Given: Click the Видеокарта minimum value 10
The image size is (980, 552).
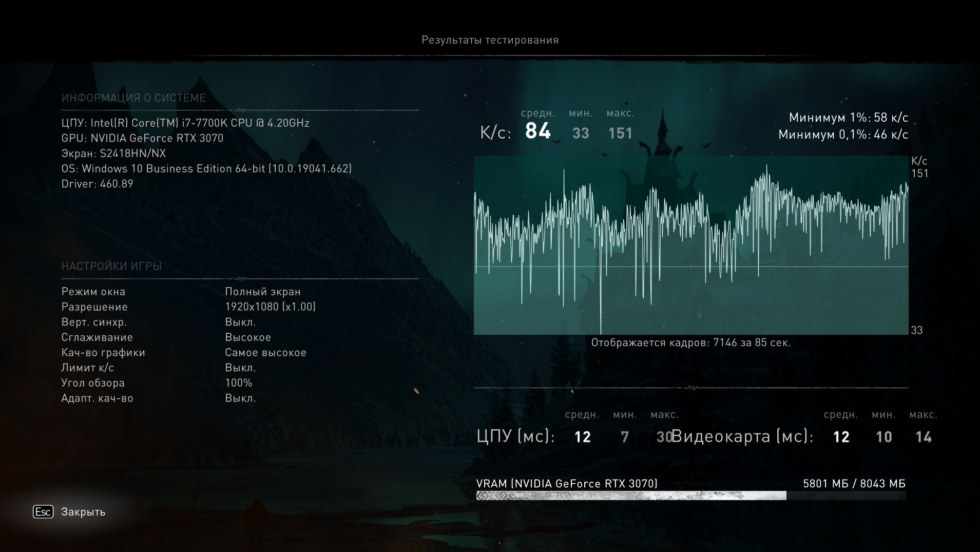Looking at the screenshot, I should point(884,437).
